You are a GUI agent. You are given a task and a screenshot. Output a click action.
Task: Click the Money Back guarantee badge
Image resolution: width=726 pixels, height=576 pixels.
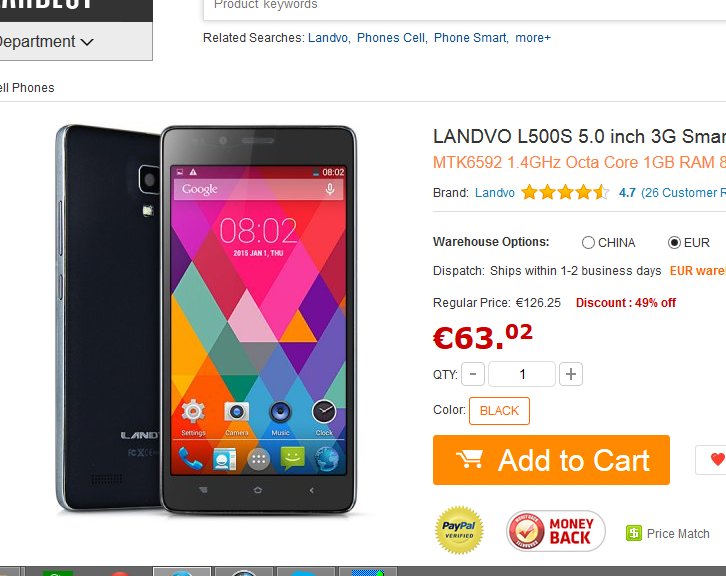[556, 531]
